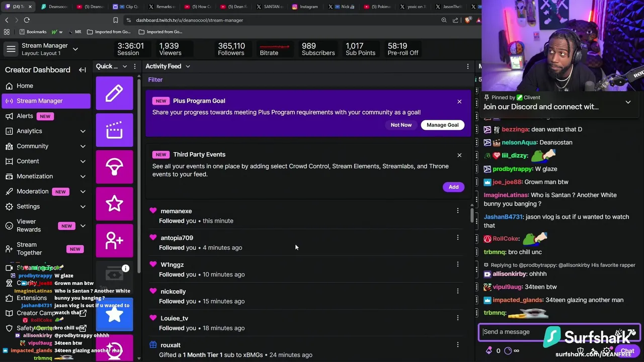Dismiss the Plus Program Goal banner
The width and height of the screenshot is (644, 362).
[x=459, y=102]
